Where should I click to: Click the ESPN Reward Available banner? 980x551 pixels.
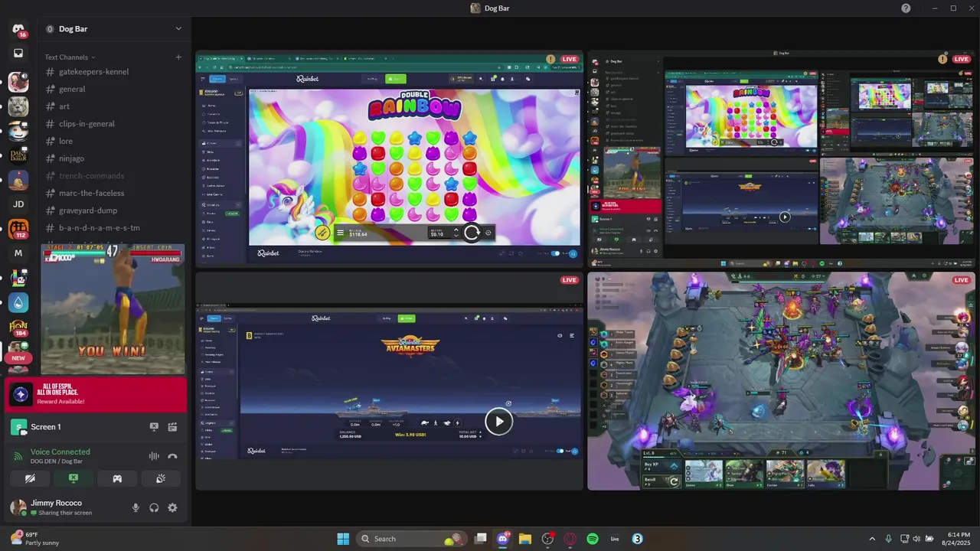click(x=96, y=395)
